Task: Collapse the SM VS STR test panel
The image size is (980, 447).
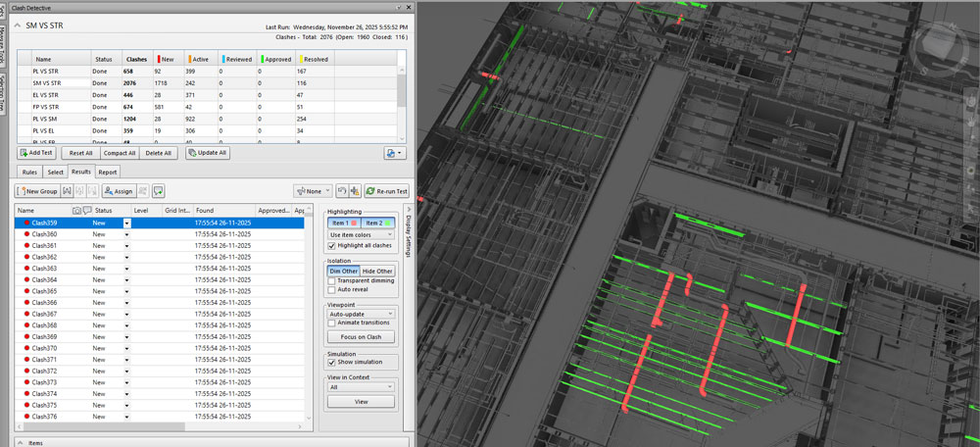Action: (x=16, y=24)
